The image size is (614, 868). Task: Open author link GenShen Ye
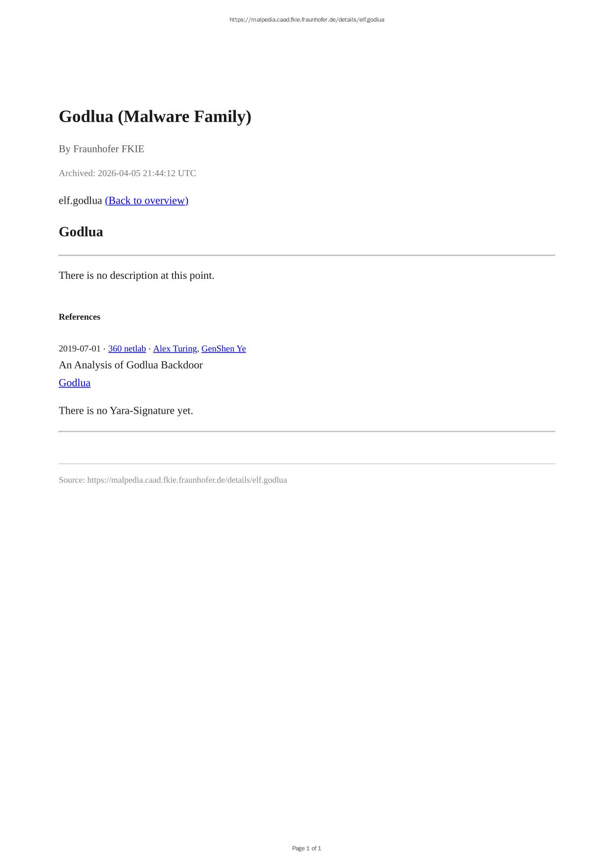tap(223, 348)
